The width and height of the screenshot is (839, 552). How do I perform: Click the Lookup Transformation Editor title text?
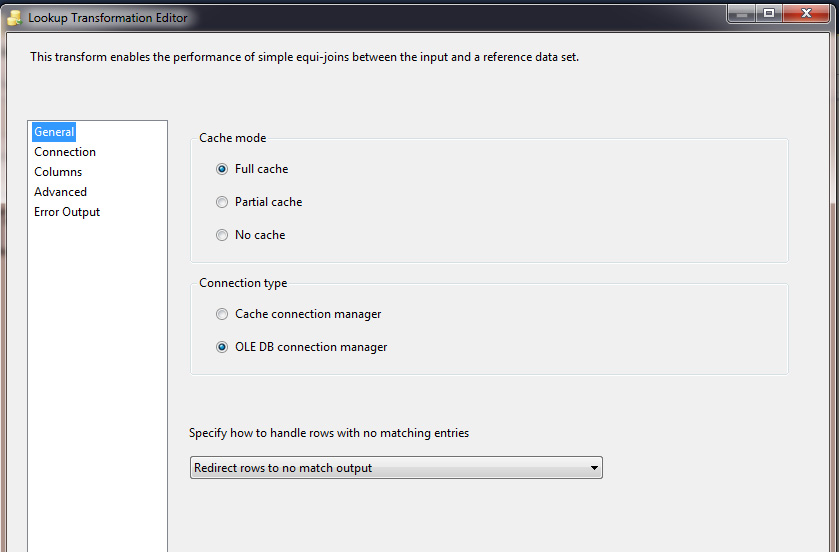coord(108,18)
